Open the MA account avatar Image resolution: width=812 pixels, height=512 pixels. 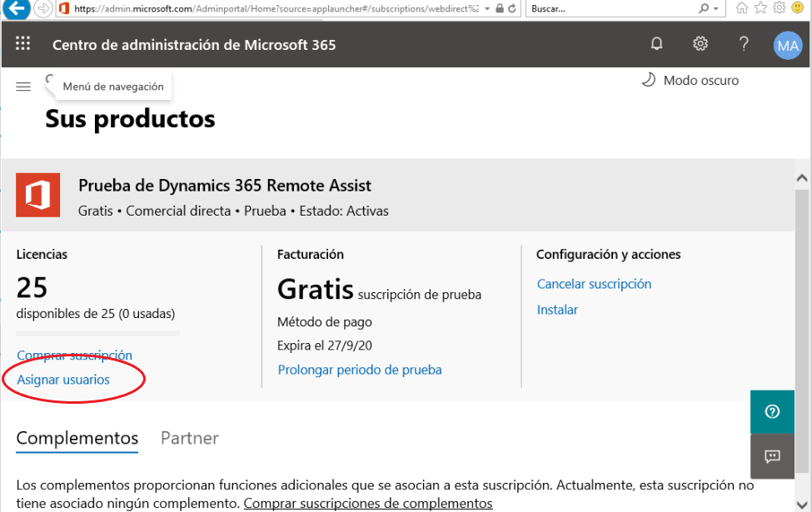788,46
